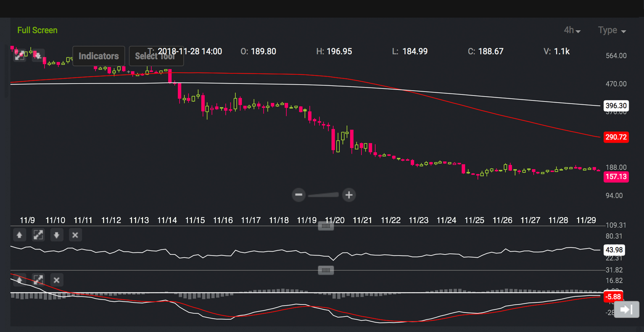Expand main price chart panel icon

click(20, 55)
